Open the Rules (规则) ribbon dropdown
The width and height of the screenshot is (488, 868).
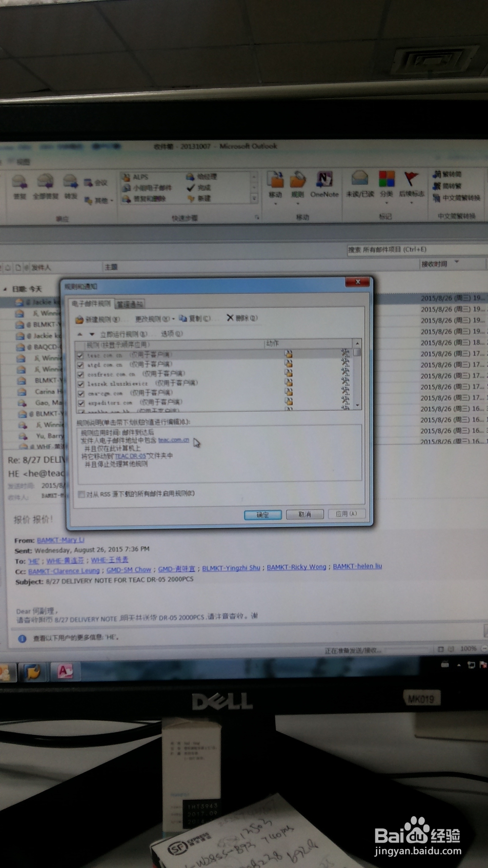(298, 187)
